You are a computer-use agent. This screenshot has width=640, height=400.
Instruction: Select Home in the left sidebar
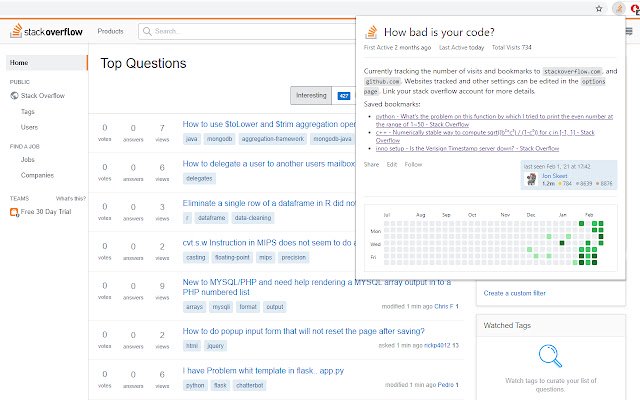click(47, 62)
